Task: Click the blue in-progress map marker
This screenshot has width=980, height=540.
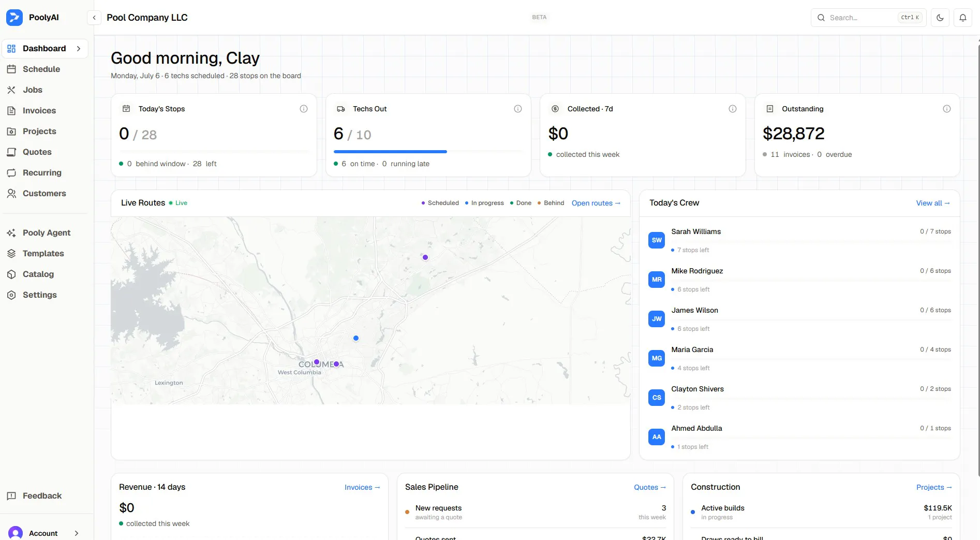Action: coord(356,338)
